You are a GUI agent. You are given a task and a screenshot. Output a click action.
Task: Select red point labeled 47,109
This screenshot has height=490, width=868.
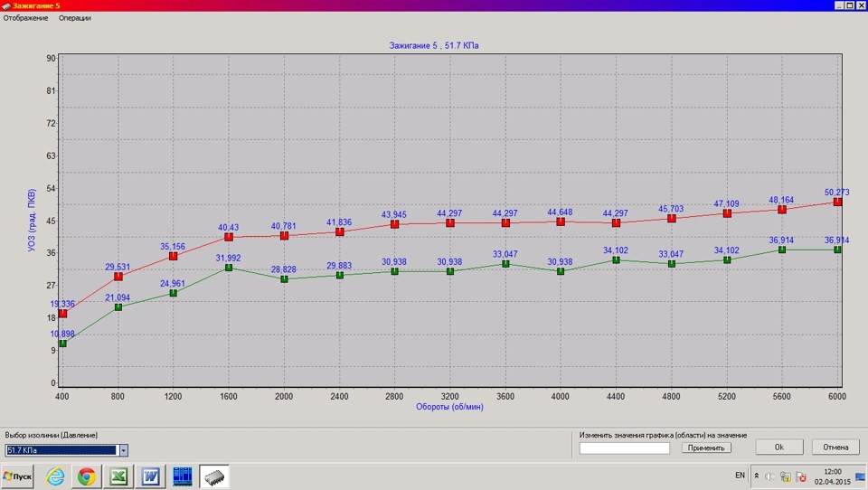click(x=727, y=213)
